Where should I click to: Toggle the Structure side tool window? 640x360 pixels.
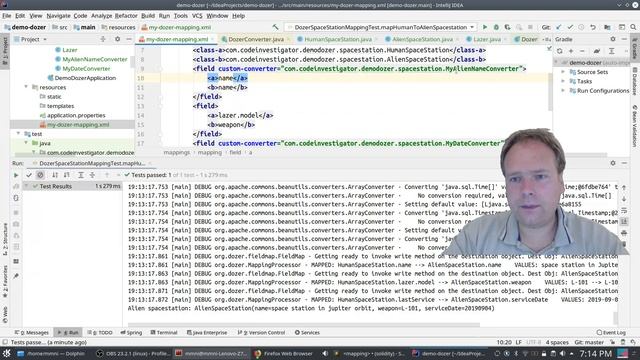pyautogui.click(x=5, y=240)
